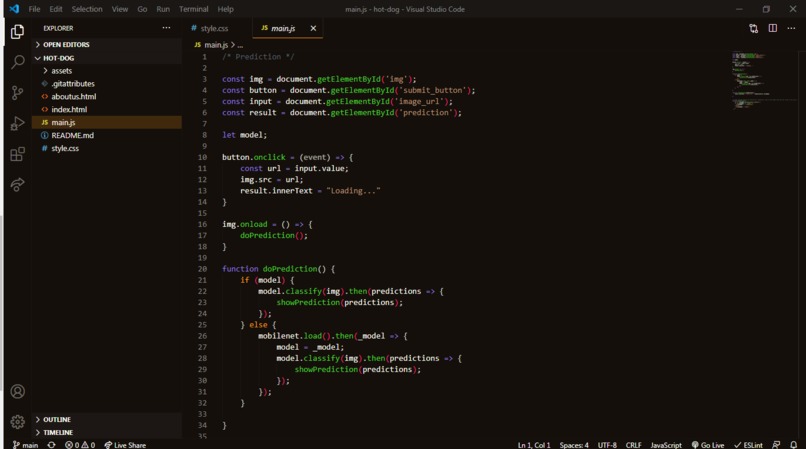Image resolution: width=806 pixels, height=449 pixels.
Task: Change the UTF-8 encoding
Action: (607, 445)
